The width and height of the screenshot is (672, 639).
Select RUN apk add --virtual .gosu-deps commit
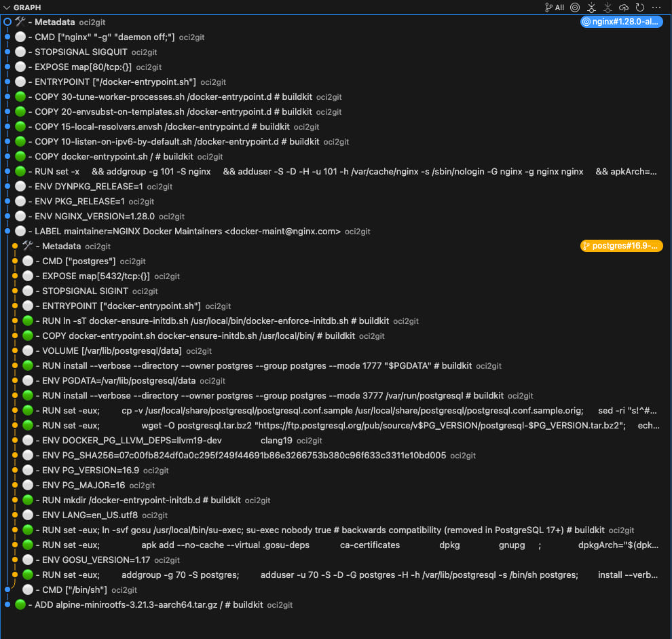pyautogui.click(x=336, y=545)
